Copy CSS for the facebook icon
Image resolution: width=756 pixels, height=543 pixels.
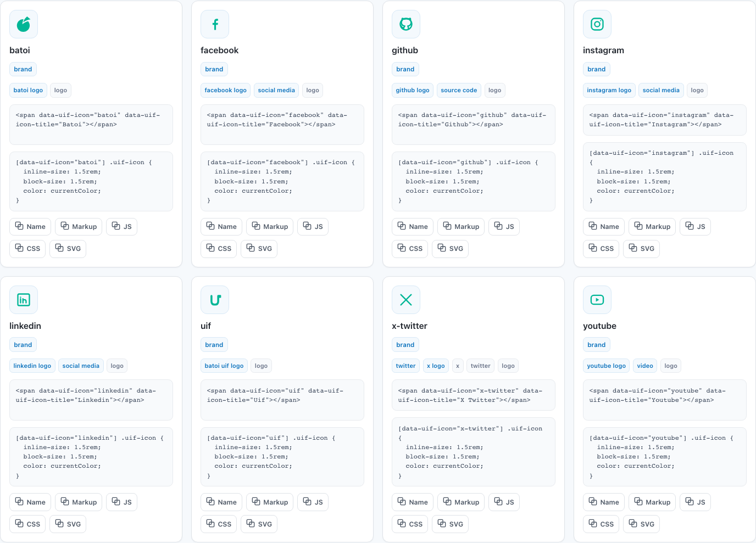(219, 249)
